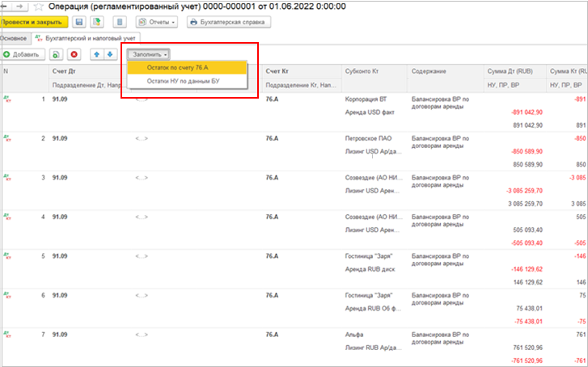Switch to the Основное tab

point(15,38)
